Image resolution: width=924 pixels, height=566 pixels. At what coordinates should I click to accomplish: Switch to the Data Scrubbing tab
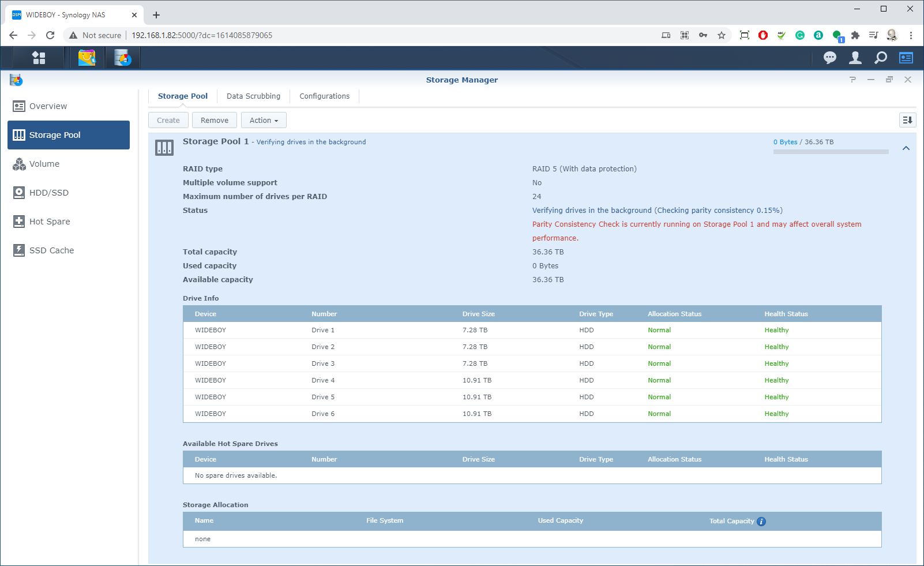coord(253,96)
